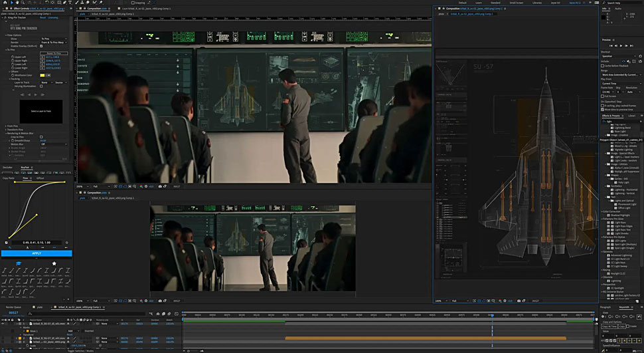Click the Lower Right pin target icon

coord(42,68)
